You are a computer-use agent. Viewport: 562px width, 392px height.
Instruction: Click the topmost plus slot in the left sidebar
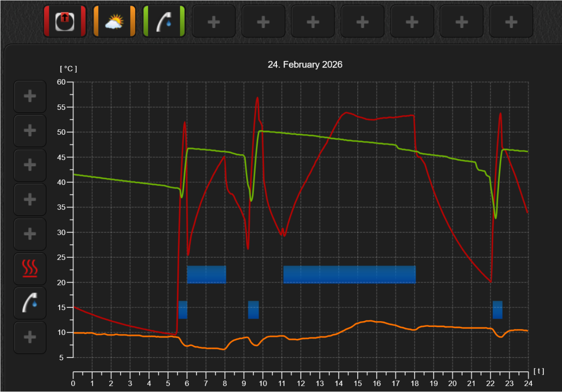[30, 97]
